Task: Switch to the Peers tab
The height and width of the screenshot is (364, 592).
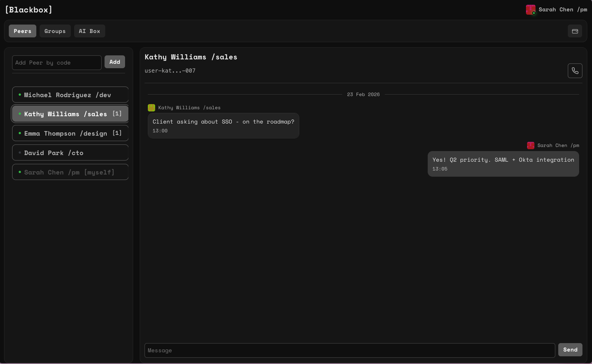Action: [x=22, y=31]
